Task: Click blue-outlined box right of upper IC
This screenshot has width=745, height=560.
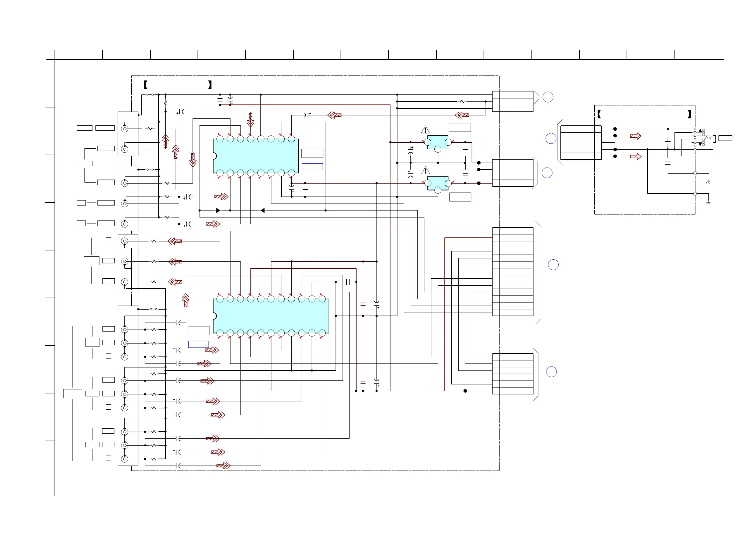Action: tap(312, 167)
